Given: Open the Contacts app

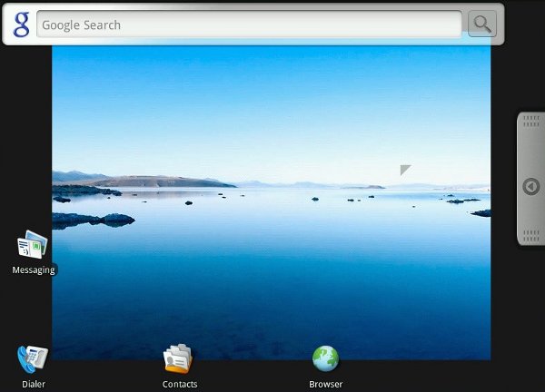Looking at the screenshot, I should coord(178,358).
